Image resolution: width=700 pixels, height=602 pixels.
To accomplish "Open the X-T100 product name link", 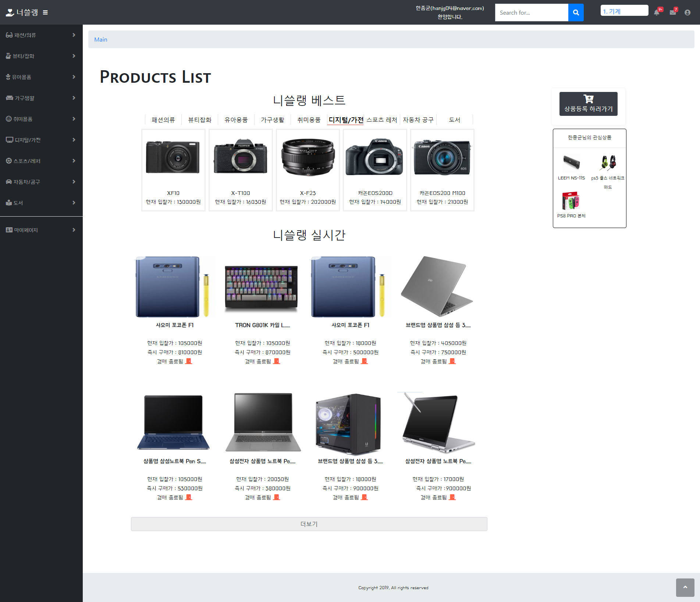I will (241, 193).
